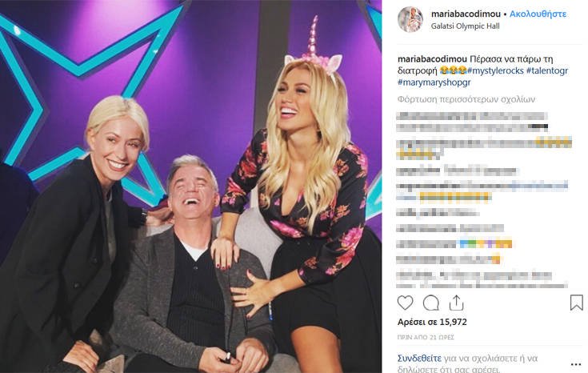Like the post with the heart icon
This screenshot has width=588, height=373.
(x=405, y=303)
